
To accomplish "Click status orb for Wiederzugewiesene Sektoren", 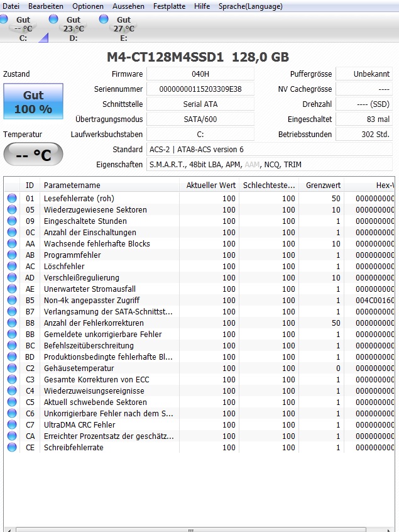I will tap(12, 209).
